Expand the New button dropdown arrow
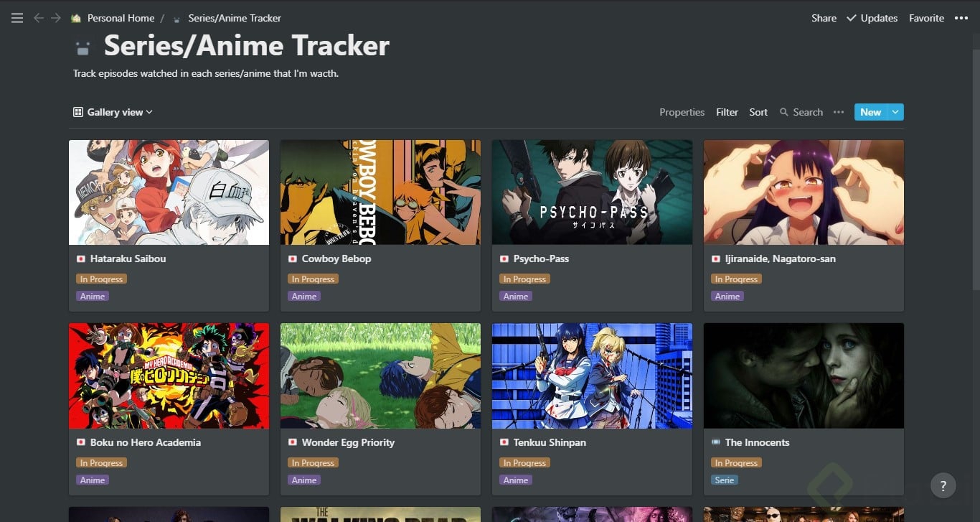980x522 pixels. tap(894, 112)
